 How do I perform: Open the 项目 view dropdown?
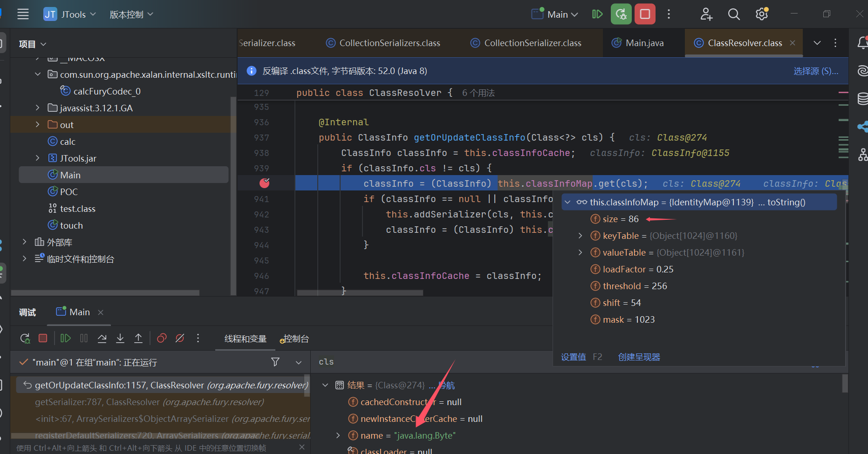click(33, 44)
